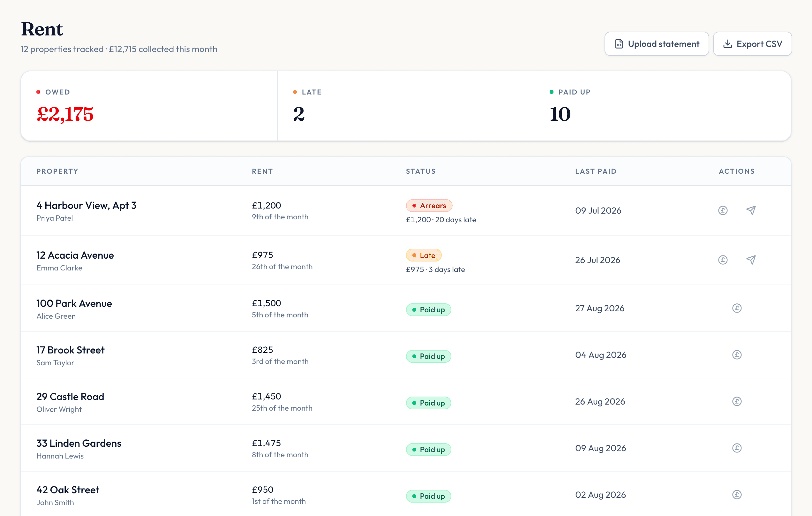The height and width of the screenshot is (516, 812).
Task: Open 12 Acacia Avenue property
Action: click(x=75, y=255)
